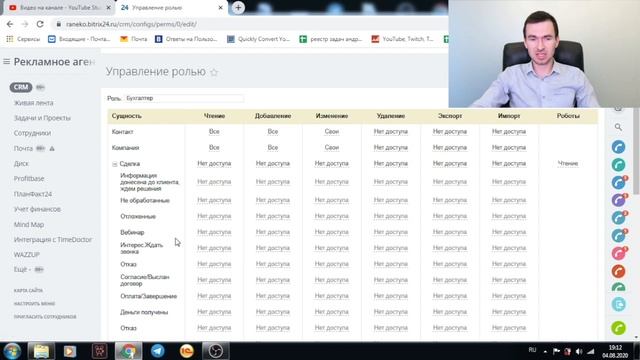Click the purple call icon in right panel

(618, 200)
